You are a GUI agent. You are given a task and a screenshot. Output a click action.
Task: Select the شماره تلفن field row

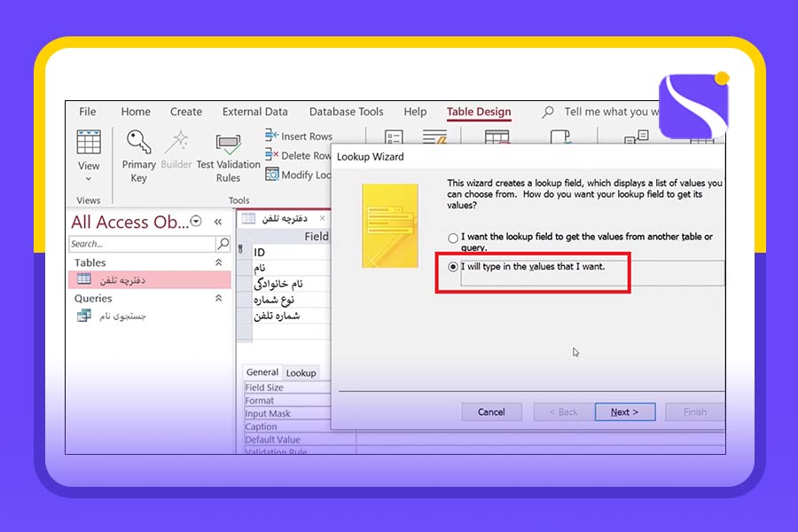pyautogui.click(x=291, y=315)
